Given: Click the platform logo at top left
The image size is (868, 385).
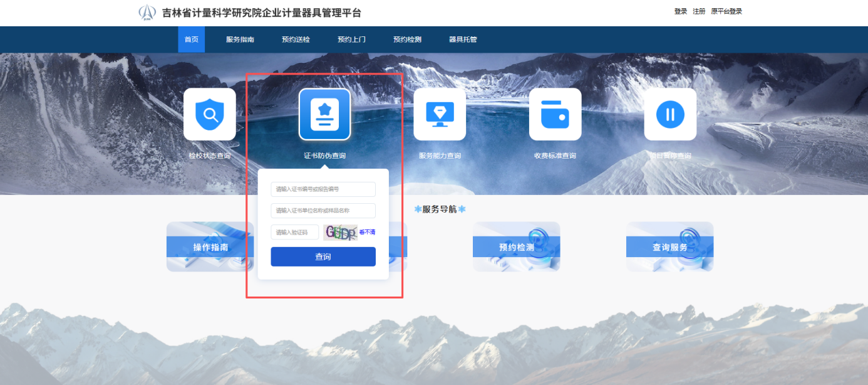Looking at the screenshot, I should pyautogui.click(x=147, y=11).
